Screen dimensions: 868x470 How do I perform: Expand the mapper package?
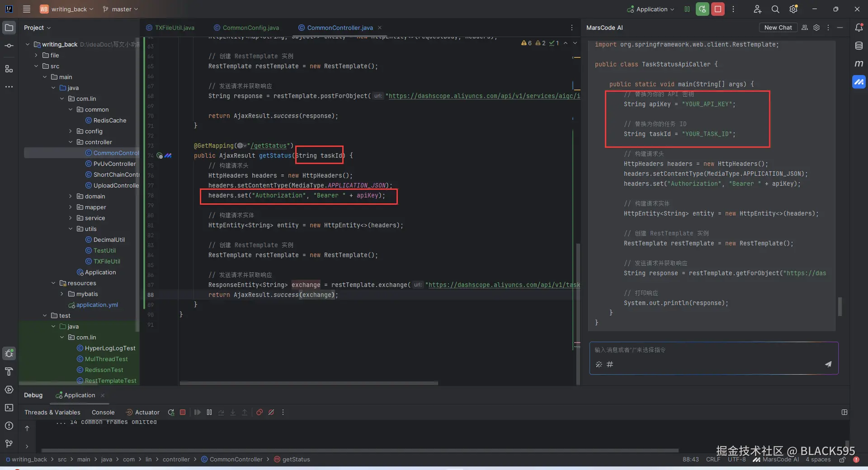(71, 207)
